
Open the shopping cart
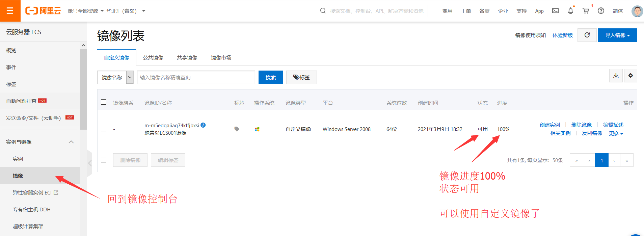click(586, 11)
